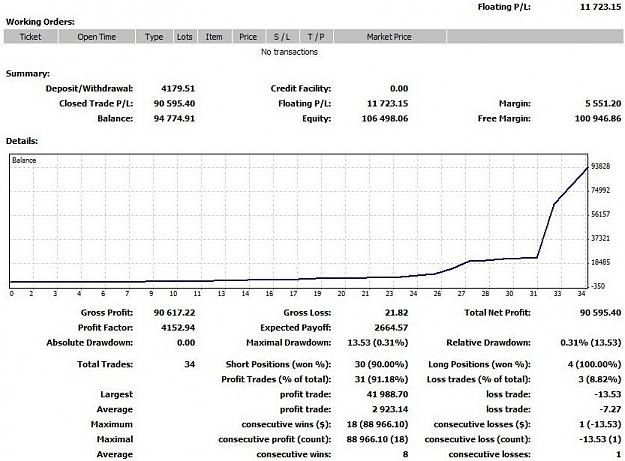Click Equity value 106 498.06
625x461 pixels.
385,118
